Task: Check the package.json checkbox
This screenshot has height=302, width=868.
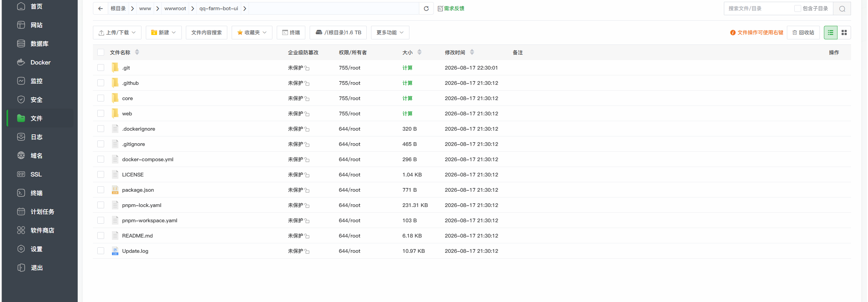Action: pyautogui.click(x=101, y=190)
